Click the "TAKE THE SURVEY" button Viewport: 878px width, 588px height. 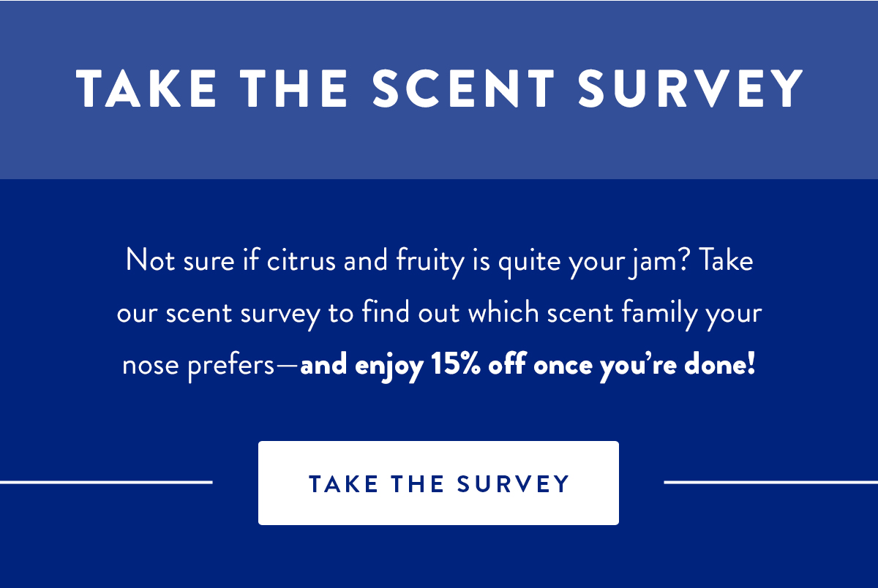point(438,483)
